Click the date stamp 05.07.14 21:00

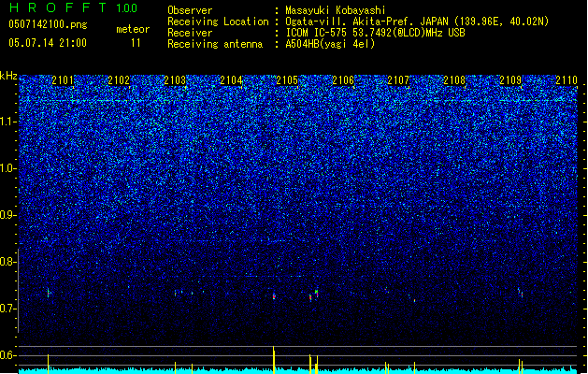click(48, 43)
